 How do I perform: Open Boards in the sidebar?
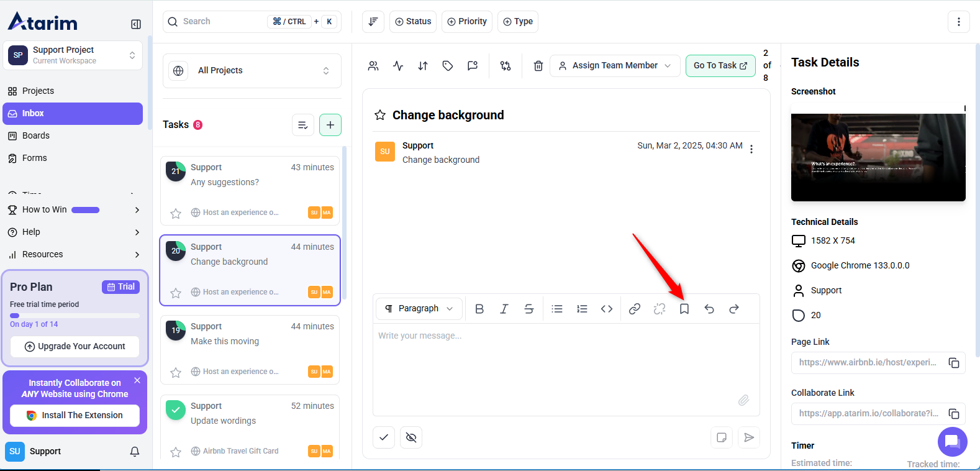[36, 135]
